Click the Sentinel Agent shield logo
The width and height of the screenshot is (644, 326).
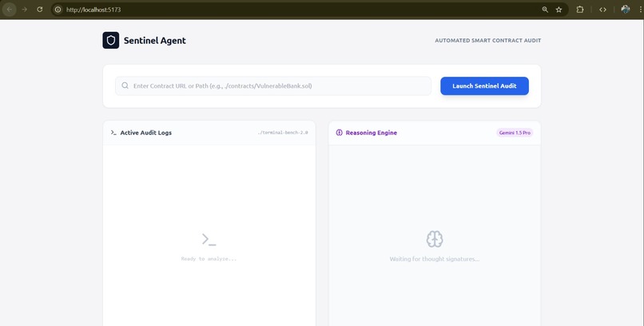(111, 40)
